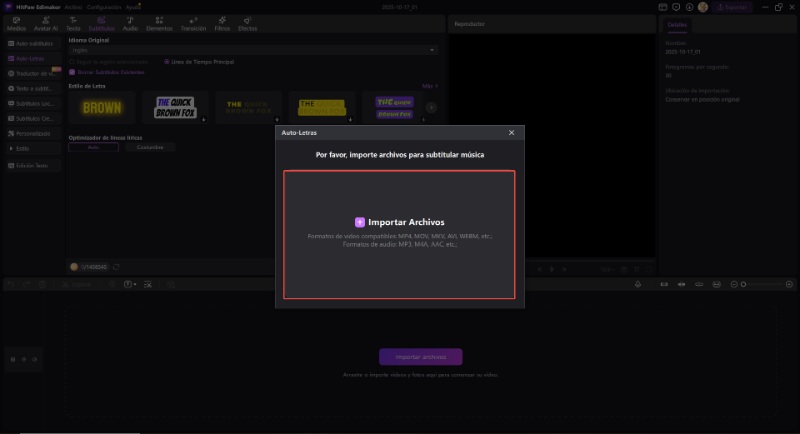The image size is (800, 434).
Task: Click the user profile avatar
Action: (x=703, y=6)
